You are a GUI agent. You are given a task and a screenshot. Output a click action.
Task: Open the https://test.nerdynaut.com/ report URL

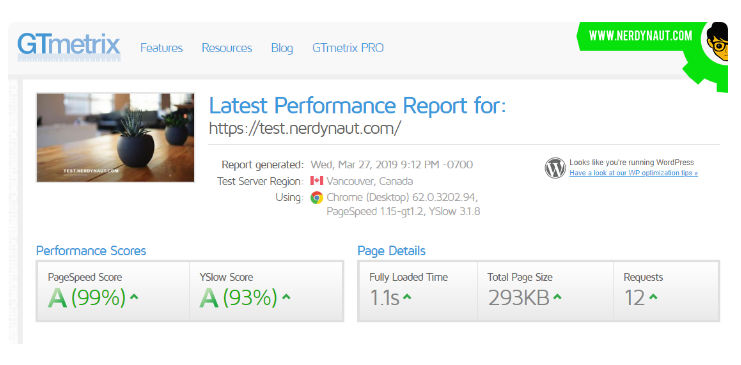[305, 128]
